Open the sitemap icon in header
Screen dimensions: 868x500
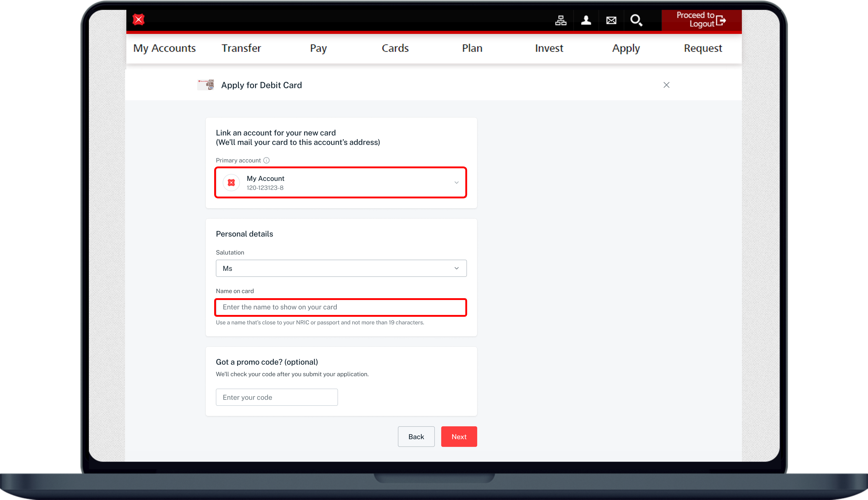(561, 20)
